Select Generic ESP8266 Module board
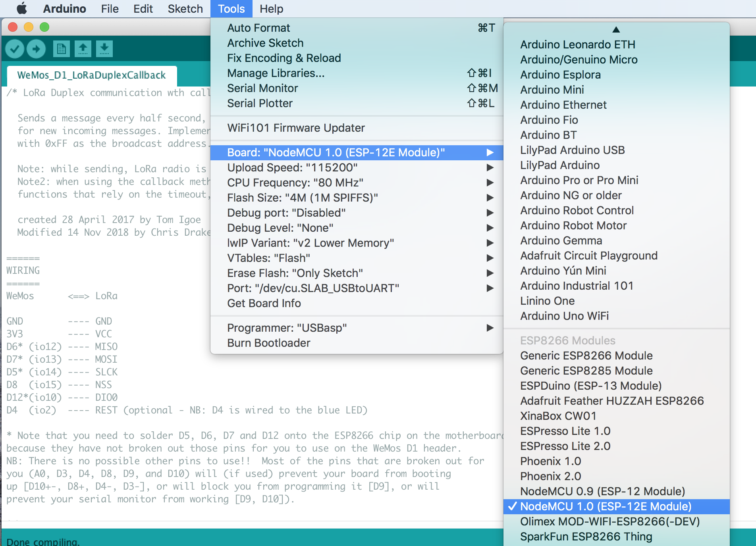The height and width of the screenshot is (546, 756). 617,356
